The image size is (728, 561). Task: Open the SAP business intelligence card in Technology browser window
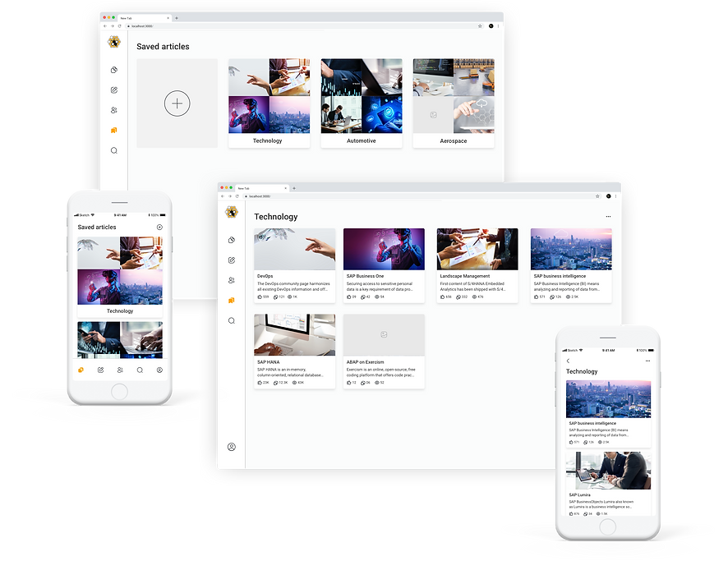click(x=571, y=265)
